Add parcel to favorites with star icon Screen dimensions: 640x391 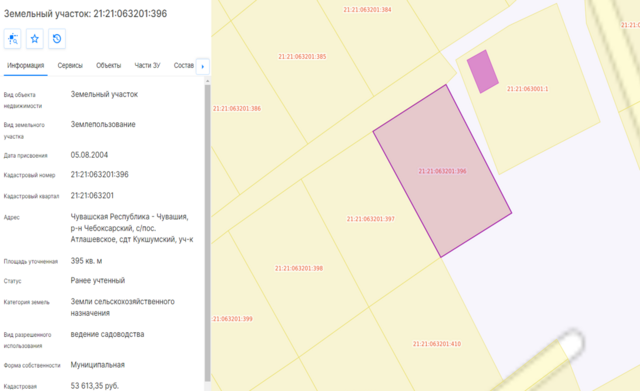click(x=35, y=39)
